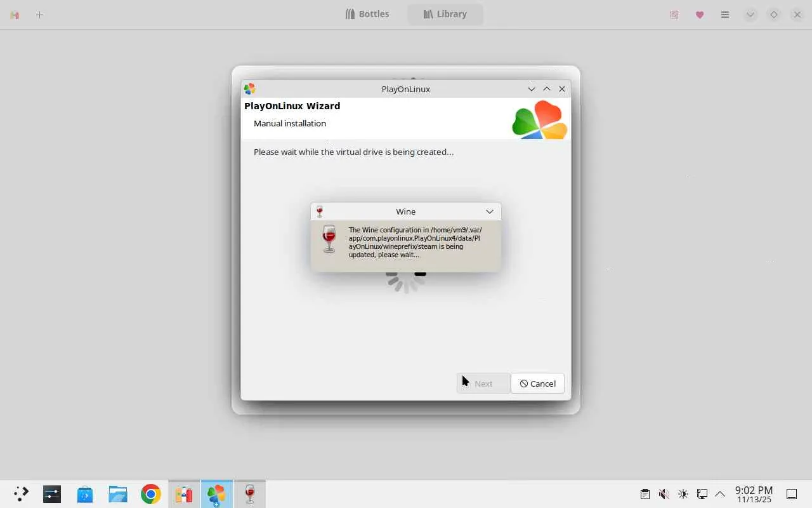
Task: Launch the Discover software store from the taskbar
Action: coord(85,494)
